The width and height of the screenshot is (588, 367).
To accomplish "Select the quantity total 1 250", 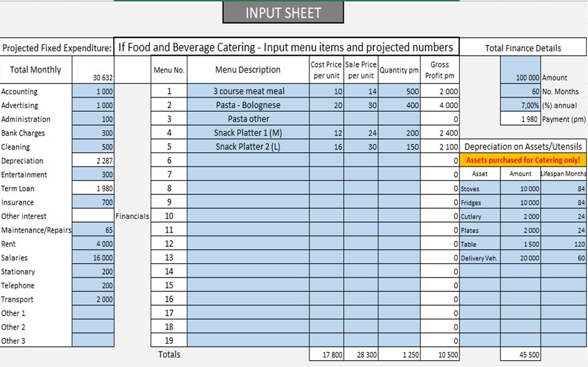I will [x=399, y=354].
